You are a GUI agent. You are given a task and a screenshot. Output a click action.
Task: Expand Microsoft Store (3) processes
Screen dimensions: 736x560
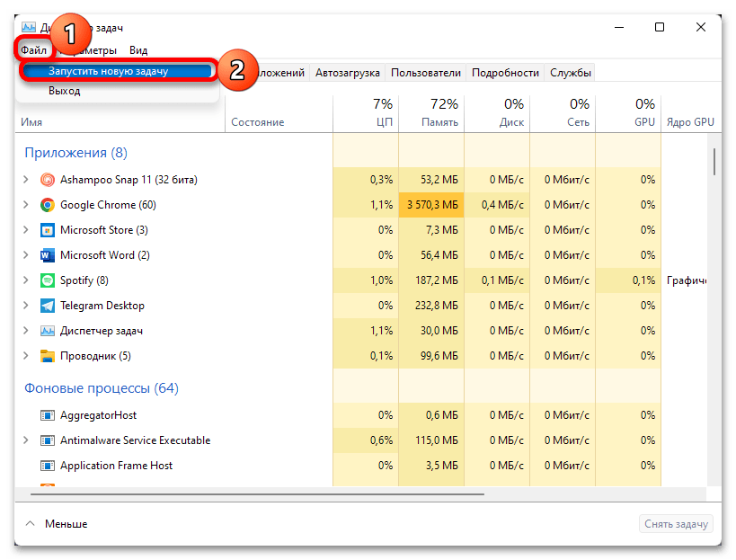click(x=26, y=230)
